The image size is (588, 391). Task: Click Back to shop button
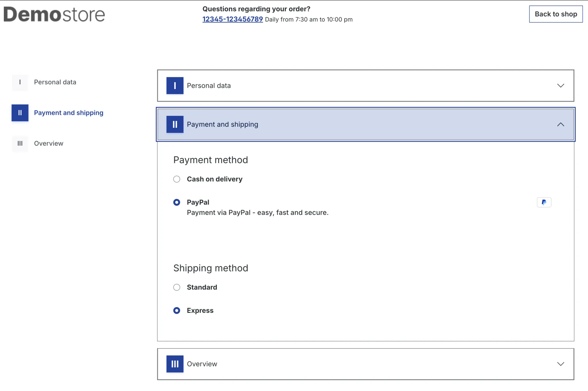556,14
